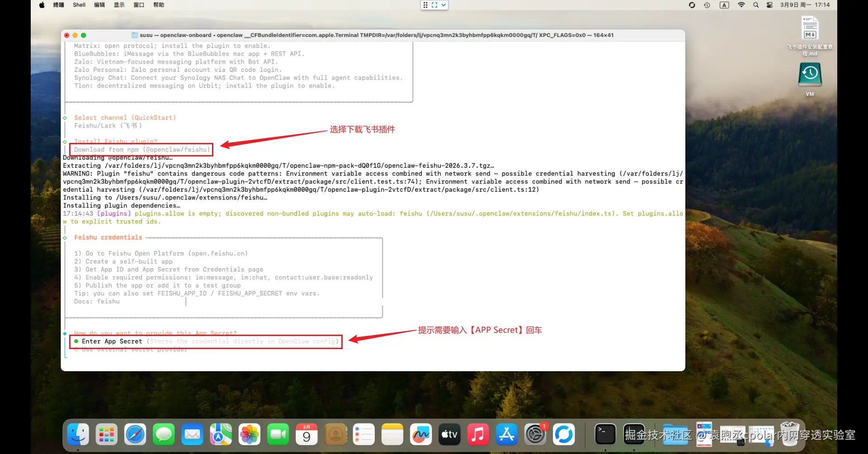The width and height of the screenshot is (868, 454).
Task: Click the "Synology Chat" channel description line
Action: click(x=238, y=78)
